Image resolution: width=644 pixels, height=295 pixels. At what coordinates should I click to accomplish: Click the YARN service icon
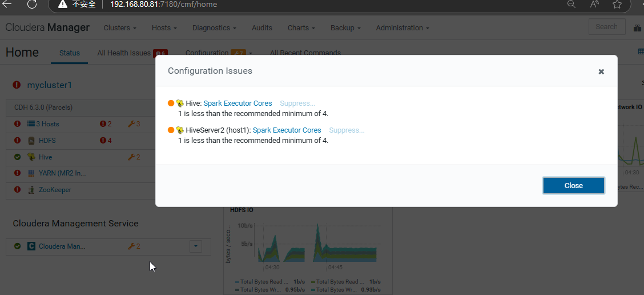[31, 174]
